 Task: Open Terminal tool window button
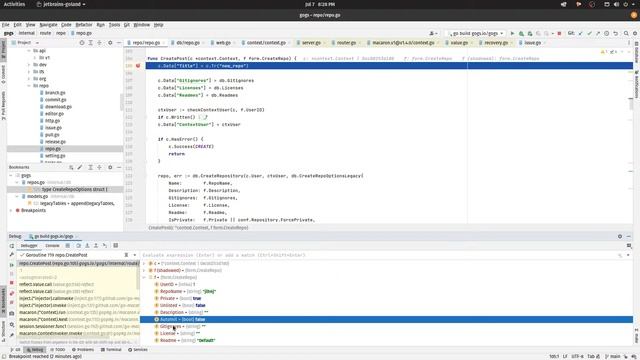tap(111, 350)
